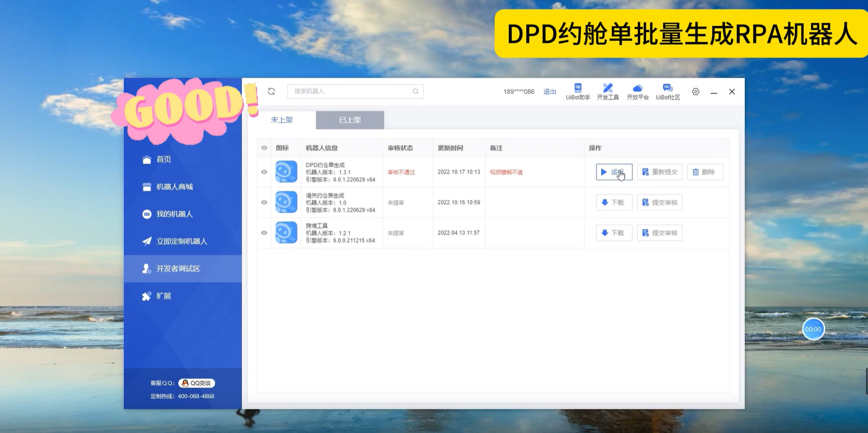Click the DPD约仓单生成 robot icon
This screenshot has height=433, width=868.
pos(286,172)
